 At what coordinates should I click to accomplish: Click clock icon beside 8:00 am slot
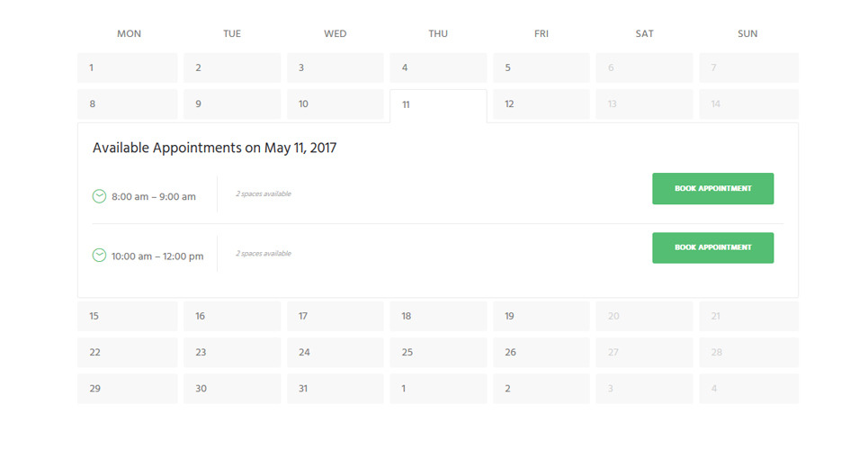(x=99, y=196)
